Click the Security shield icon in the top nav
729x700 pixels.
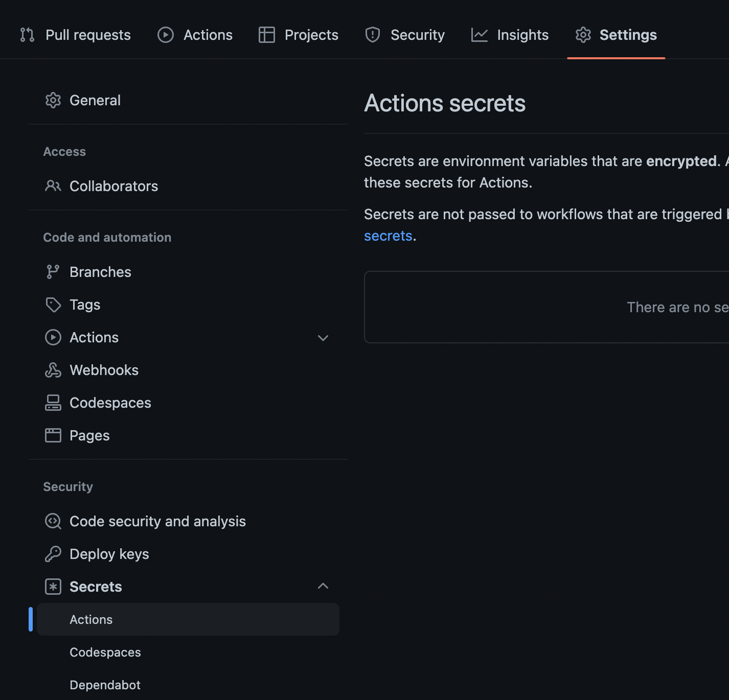coord(373,35)
